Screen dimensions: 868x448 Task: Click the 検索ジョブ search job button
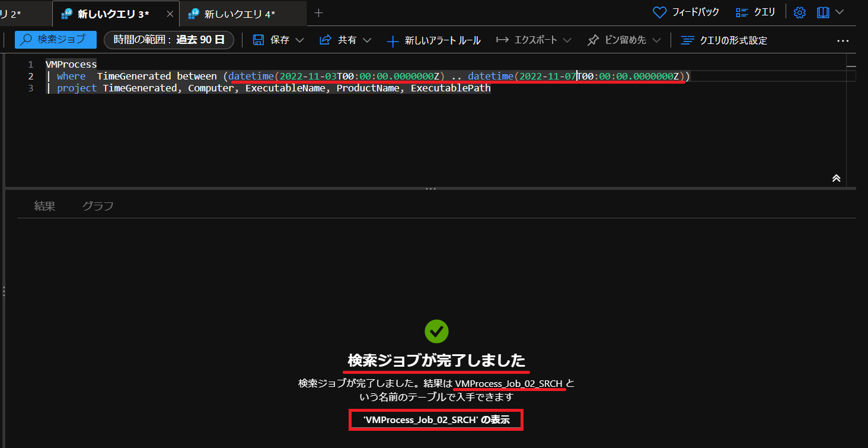(55, 40)
